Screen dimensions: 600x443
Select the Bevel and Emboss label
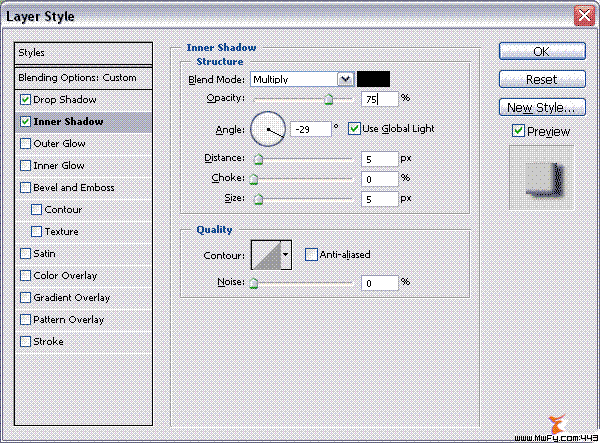[x=74, y=188]
